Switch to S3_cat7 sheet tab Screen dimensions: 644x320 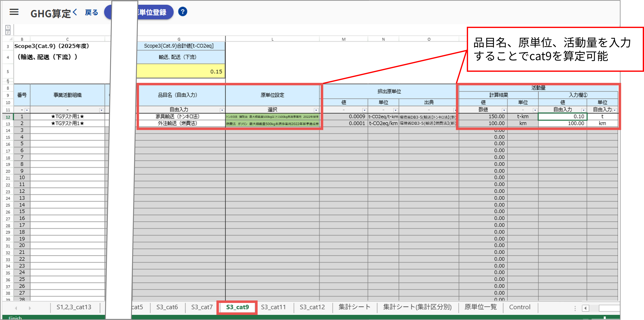tap(202, 307)
